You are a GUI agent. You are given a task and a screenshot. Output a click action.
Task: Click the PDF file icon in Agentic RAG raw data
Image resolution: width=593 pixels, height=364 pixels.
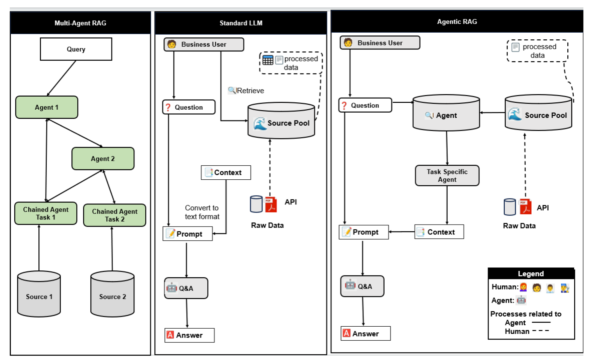pyautogui.click(x=525, y=207)
